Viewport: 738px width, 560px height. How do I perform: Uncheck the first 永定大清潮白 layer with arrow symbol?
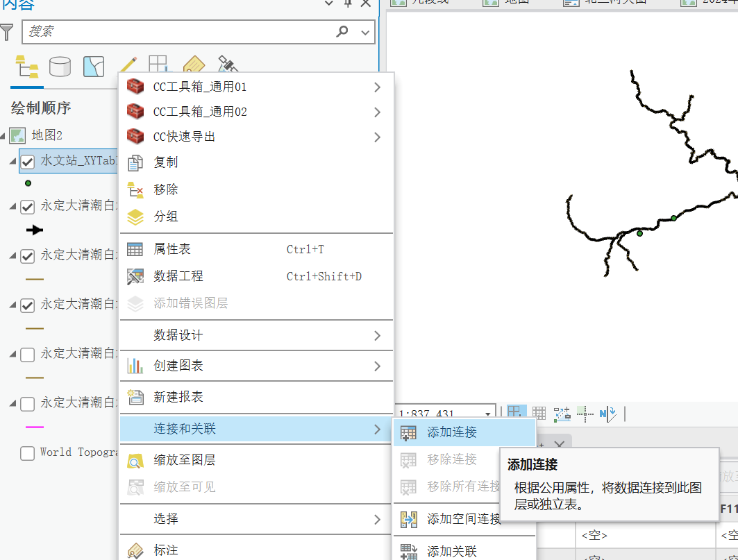coord(28,207)
